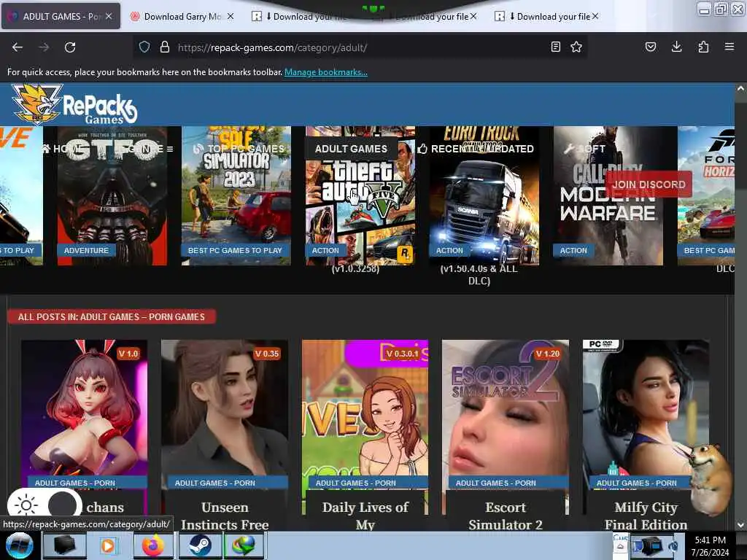
Task: Open the media player taskbar icon
Action: click(108, 545)
